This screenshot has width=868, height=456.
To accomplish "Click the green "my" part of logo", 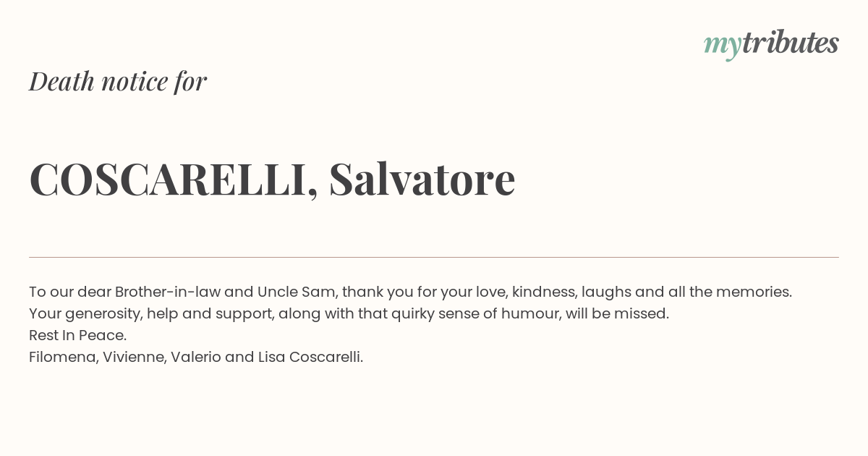I will [x=723, y=46].
